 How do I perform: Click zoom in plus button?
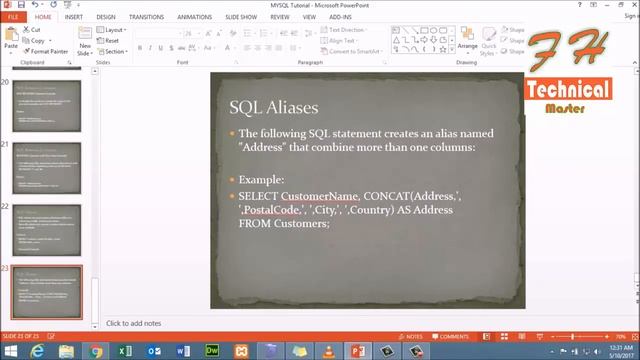(607, 337)
